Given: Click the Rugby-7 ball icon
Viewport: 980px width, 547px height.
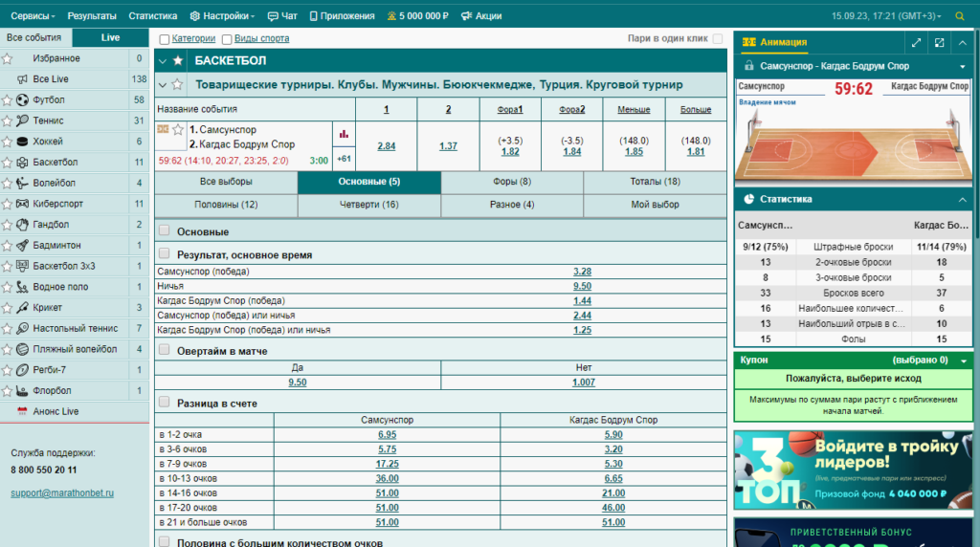Looking at the screenshot, I should point(23,370).
